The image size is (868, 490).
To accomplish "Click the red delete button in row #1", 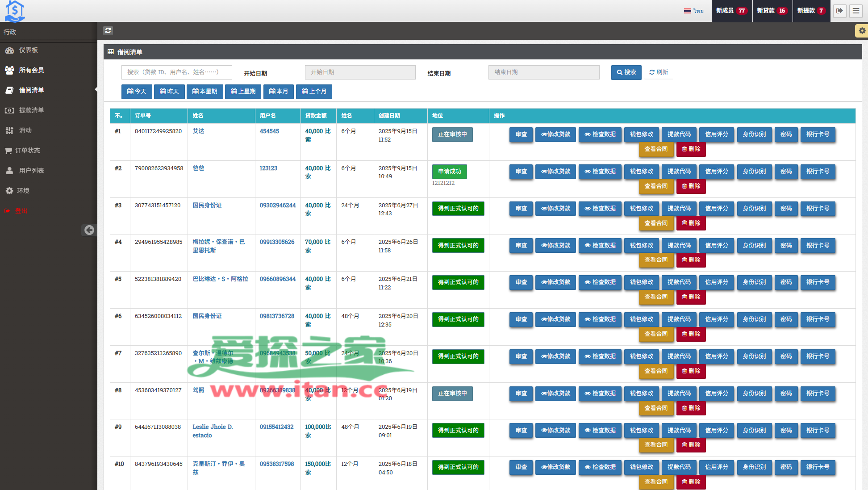I will (691, 149).
